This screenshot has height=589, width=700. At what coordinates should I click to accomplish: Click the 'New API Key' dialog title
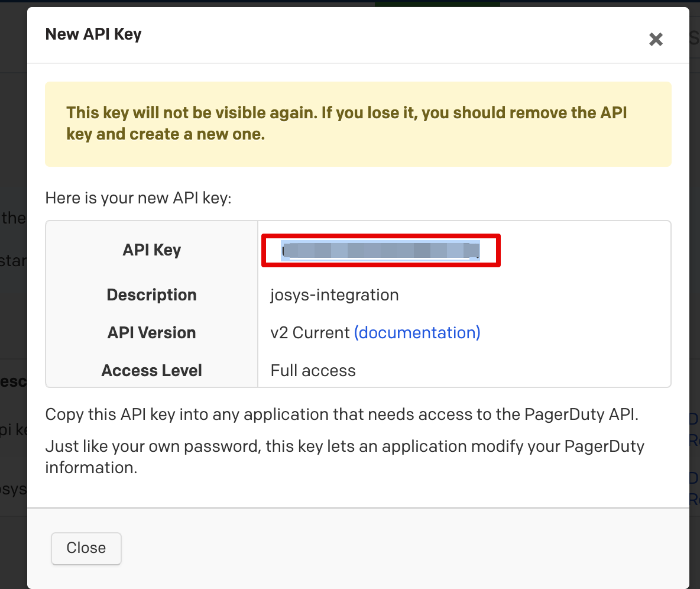[93, 34]
